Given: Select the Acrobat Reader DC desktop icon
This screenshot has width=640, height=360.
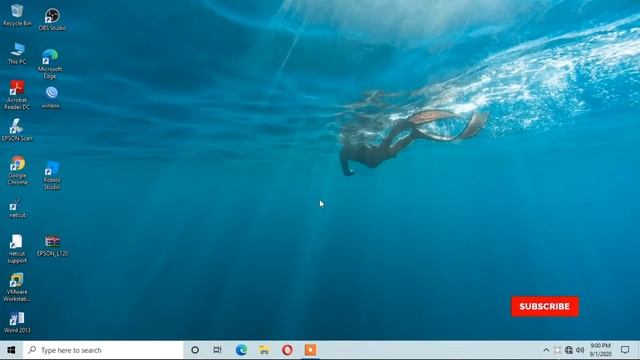Looking at the screenshot, I should point(17,95).
